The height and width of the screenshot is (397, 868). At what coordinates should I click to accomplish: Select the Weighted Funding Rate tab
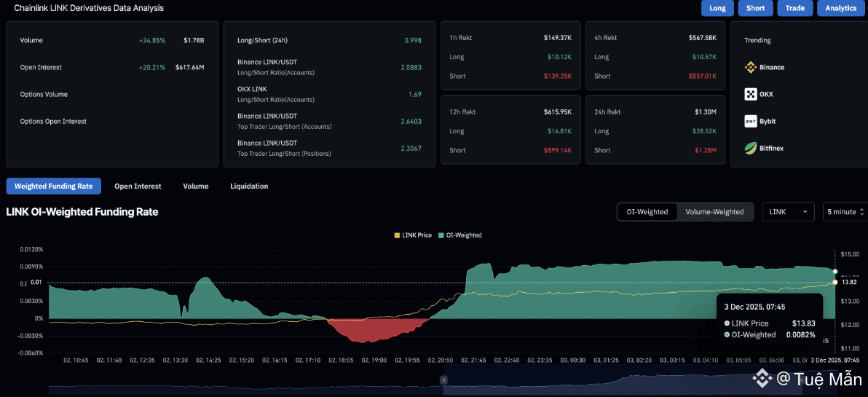[53, 186]
